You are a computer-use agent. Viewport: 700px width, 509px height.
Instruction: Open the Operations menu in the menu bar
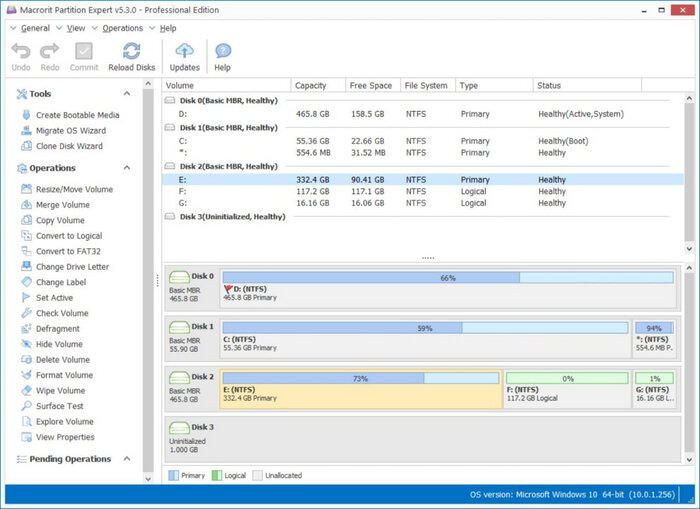pos(122,28)
